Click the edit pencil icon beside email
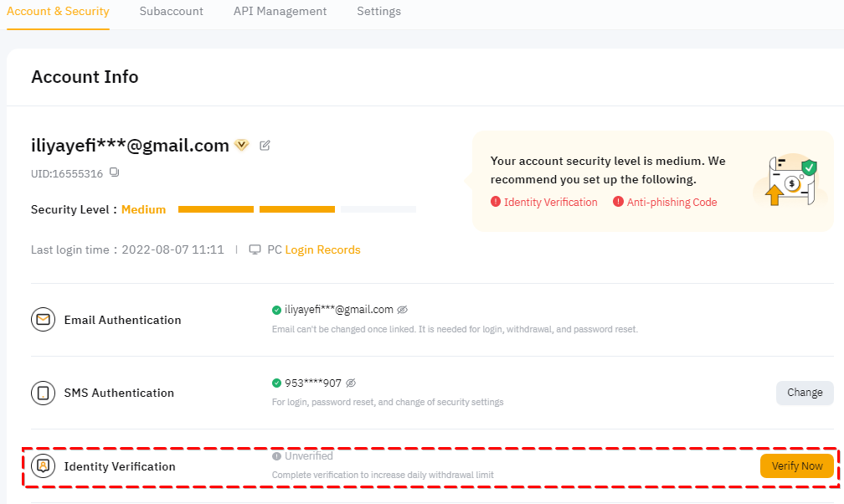The image size is (844, 504). click(265, 146)
